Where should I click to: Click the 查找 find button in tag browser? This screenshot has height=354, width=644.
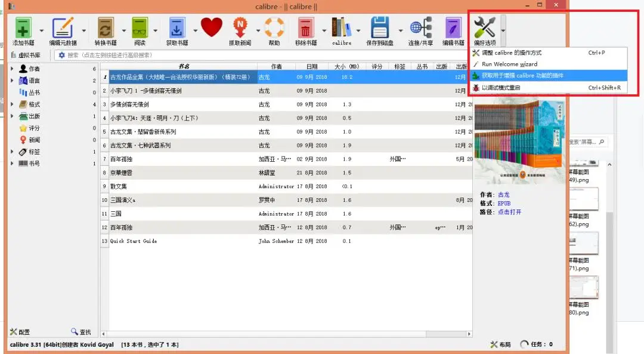81,332
